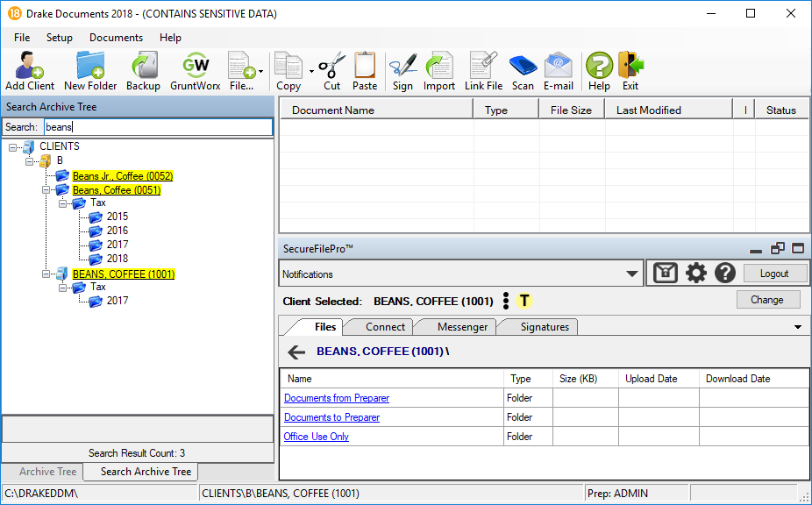Click the SecureFilePro help question mark
This screenshot has width=812, height=505.
[x=725, y=273]
